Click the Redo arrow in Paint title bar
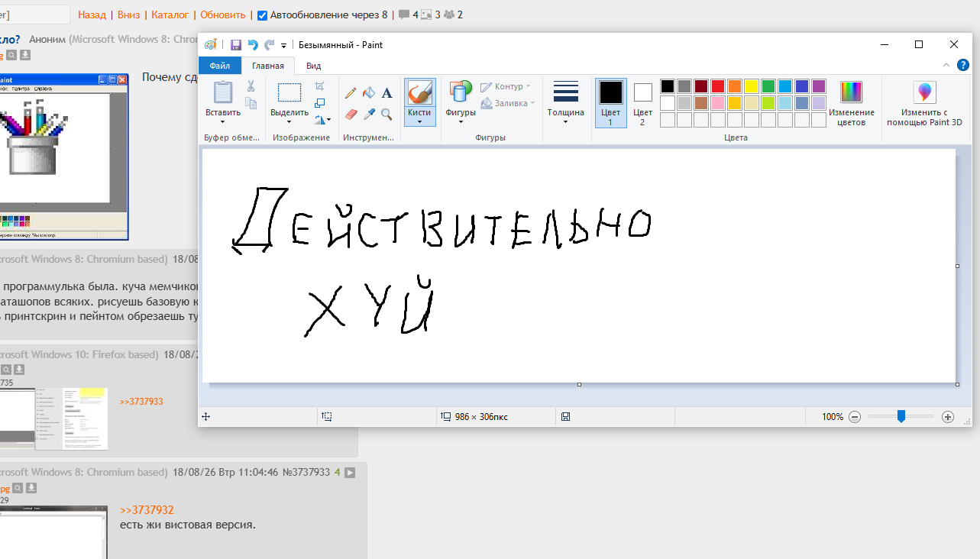 [269, 45]
